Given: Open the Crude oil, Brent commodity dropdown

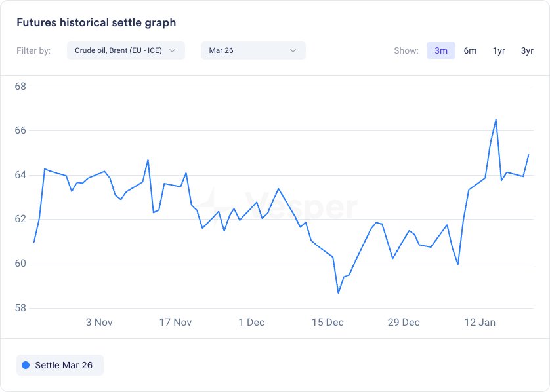Looking at the screenshot, I should click(x=125, y=50).
